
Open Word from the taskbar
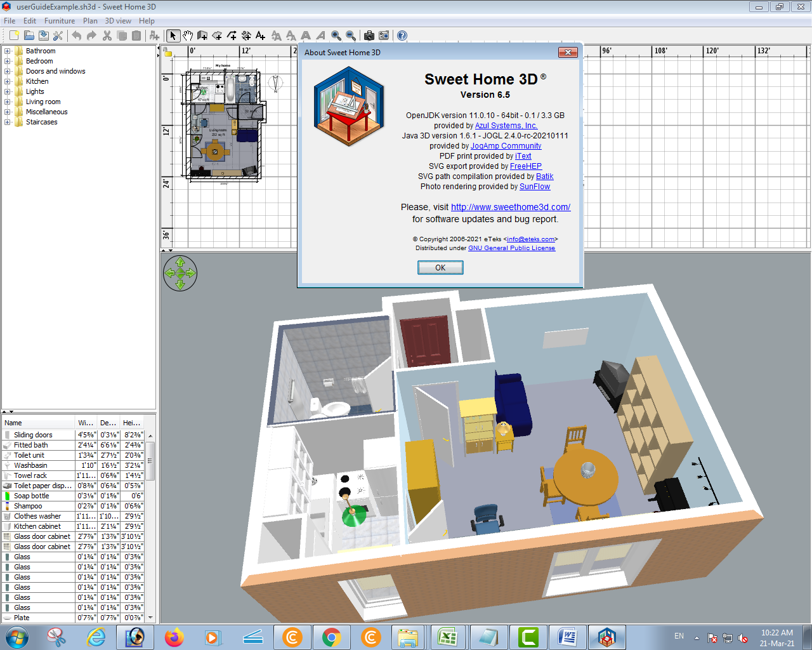click(567, 637)
